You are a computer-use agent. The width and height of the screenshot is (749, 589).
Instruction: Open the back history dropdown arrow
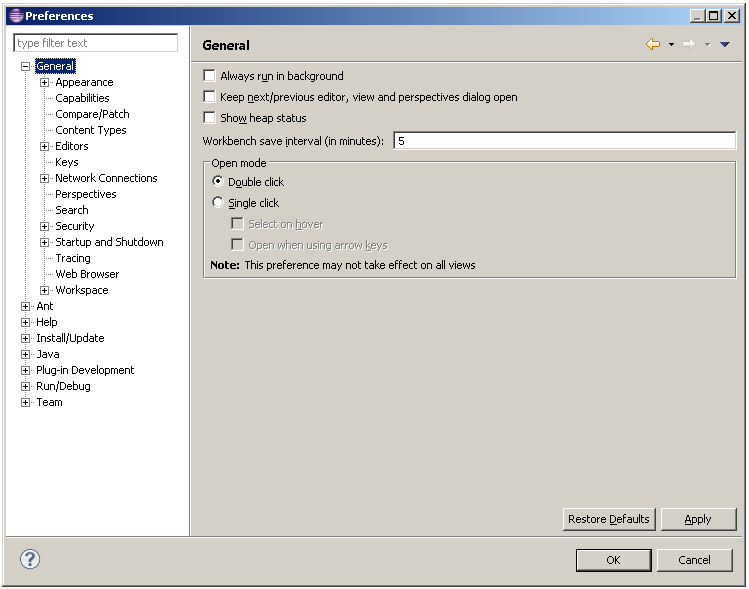click(671, 44)
